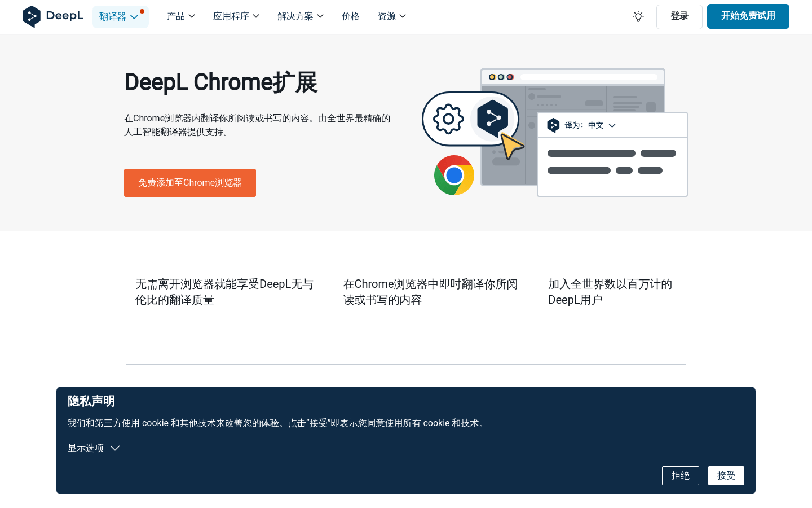This screenshot has width=812, height=508.
Task: Expand the 应用程序 menu
Action: point(236,16)
